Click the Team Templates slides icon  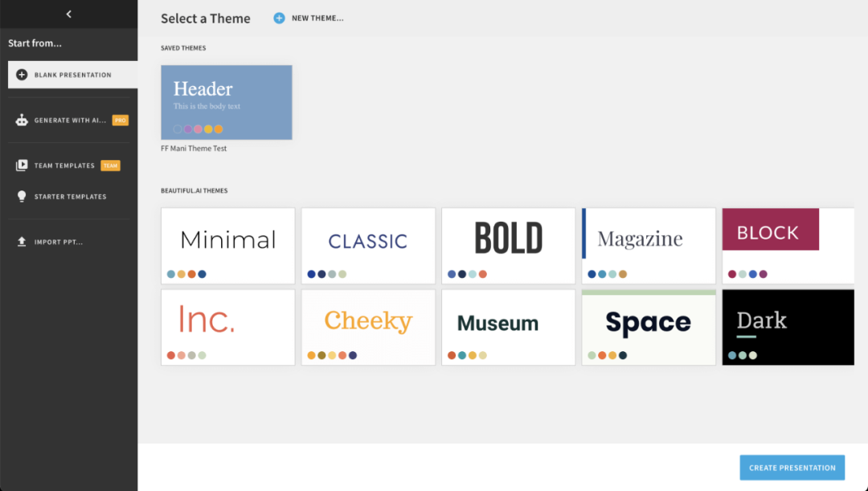(22, 166)
